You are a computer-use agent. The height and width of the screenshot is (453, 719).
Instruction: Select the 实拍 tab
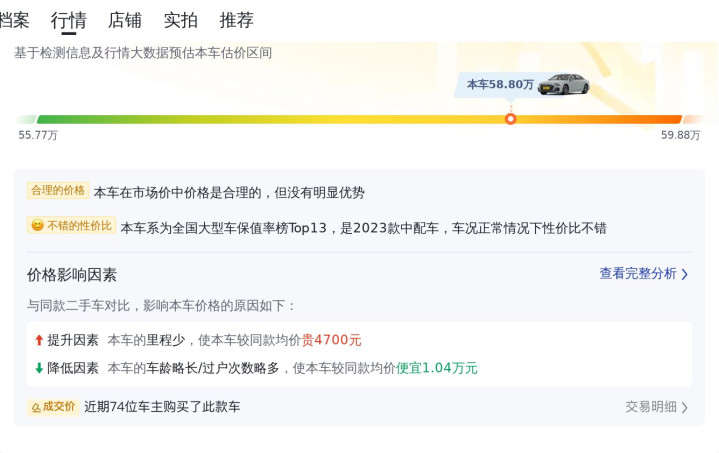(x=181, y=20)
